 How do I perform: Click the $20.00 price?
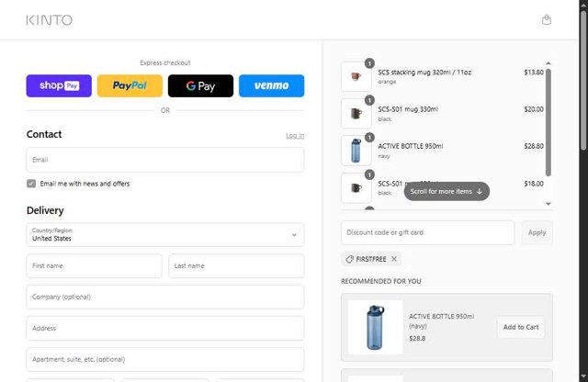534,109
